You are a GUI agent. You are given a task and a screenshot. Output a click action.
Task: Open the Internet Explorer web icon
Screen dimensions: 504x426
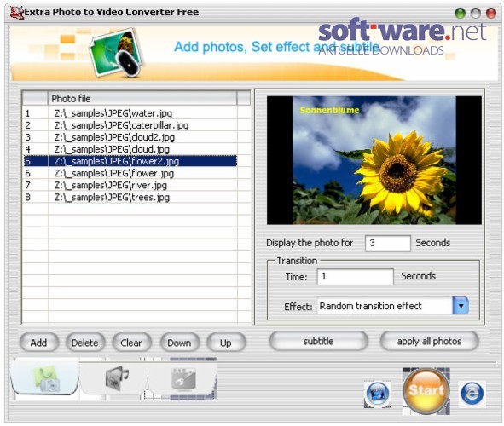[x=472, y=394]
